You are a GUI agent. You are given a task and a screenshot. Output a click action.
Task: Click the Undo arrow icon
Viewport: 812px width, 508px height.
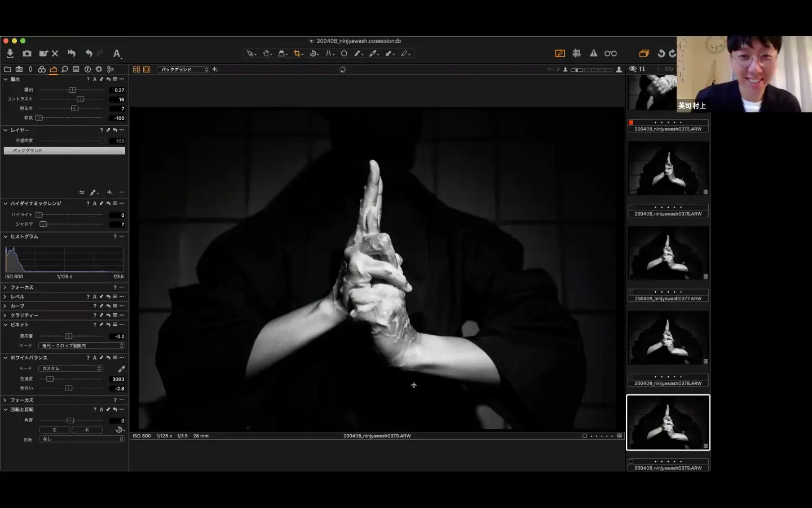(x=89, y=53)
